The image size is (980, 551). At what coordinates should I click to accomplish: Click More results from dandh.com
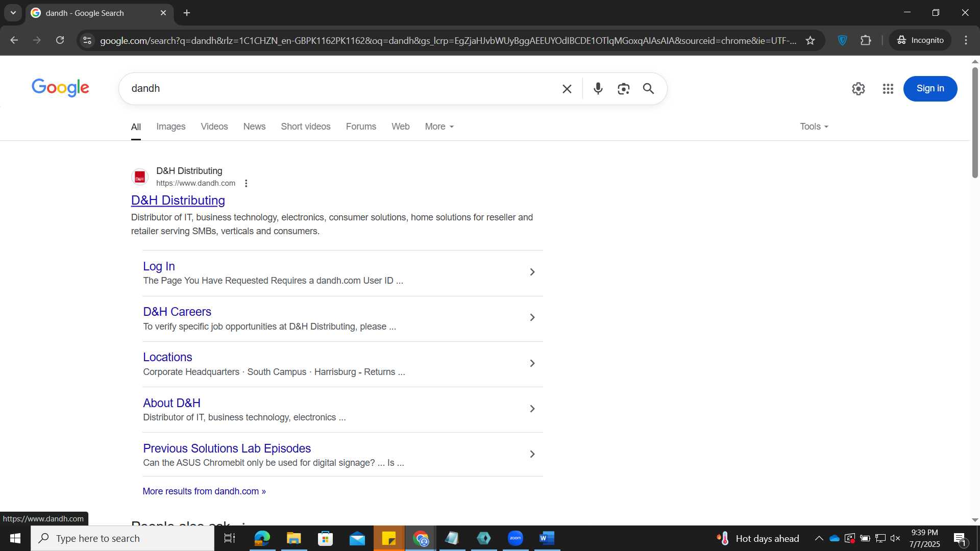click(x=204, y=491)
